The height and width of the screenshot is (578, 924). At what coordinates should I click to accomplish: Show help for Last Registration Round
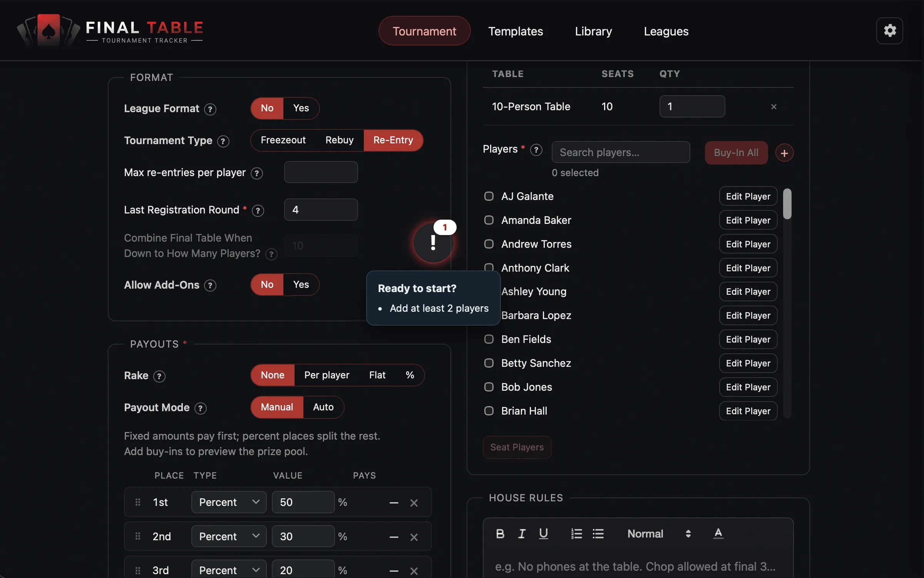tap(258, 211)
